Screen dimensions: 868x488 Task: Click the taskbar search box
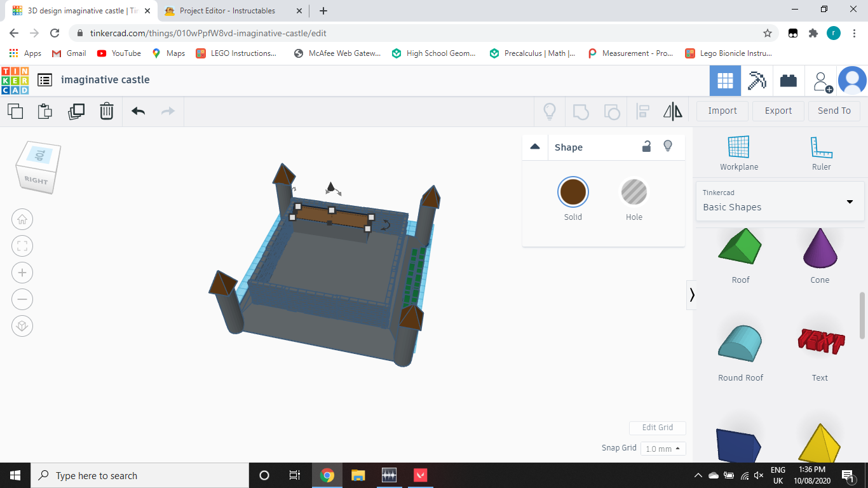(140, 475)
